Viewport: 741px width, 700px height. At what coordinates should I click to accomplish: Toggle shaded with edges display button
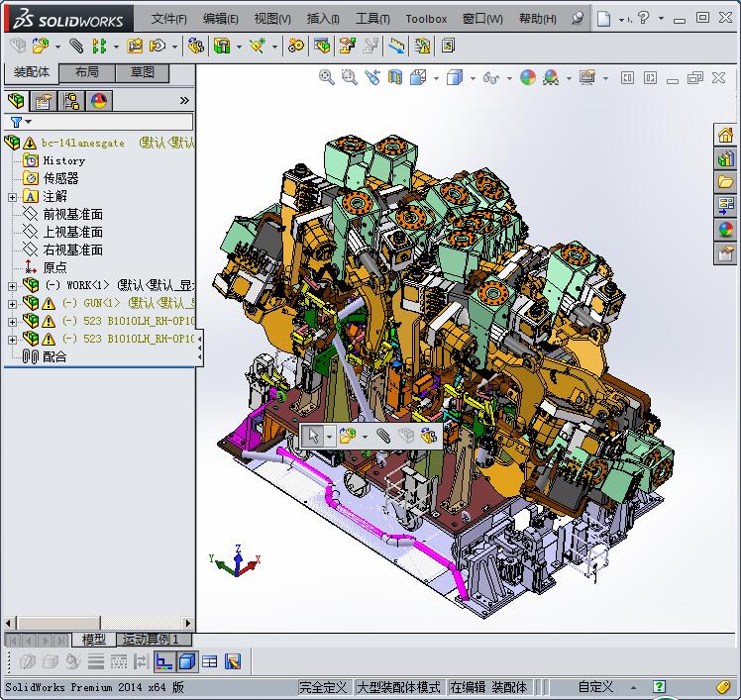[x=187, y=661]
